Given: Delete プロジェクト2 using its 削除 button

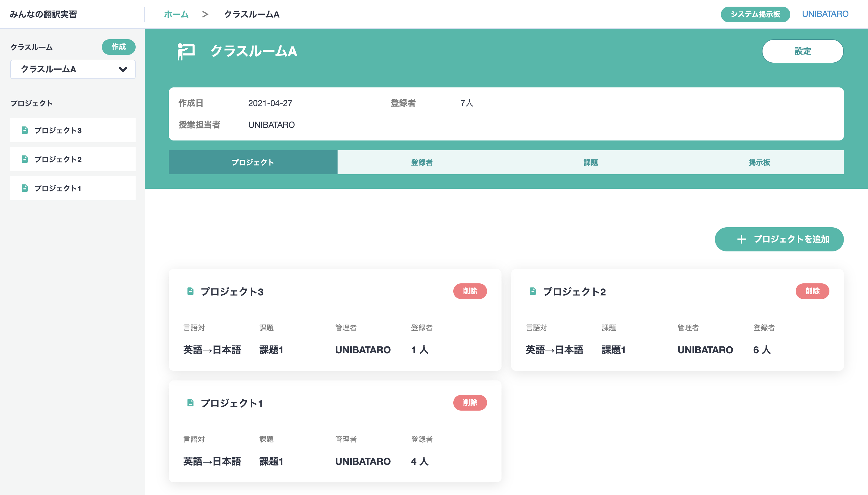Looking at the screenshot, I should 812,291.
